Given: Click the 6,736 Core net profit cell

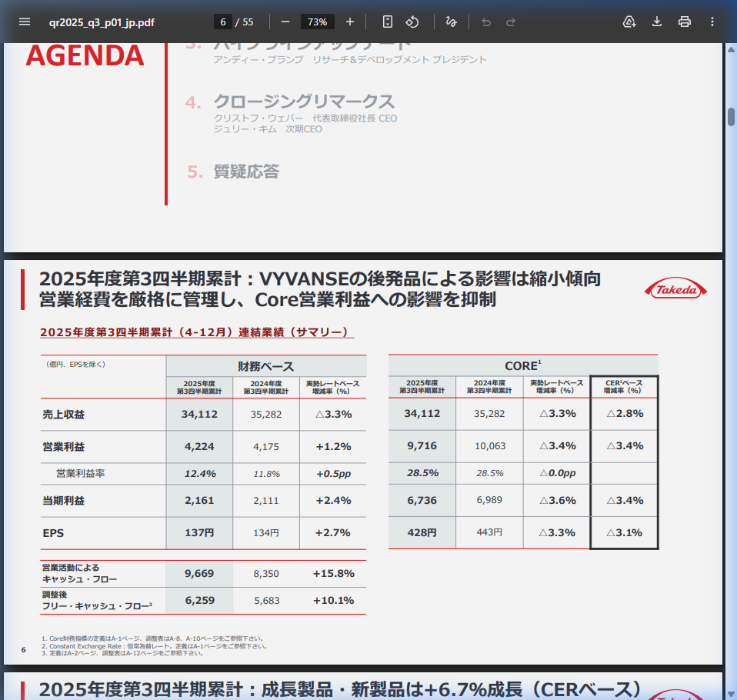Looking at the screenshot, I should pos(422,500).
